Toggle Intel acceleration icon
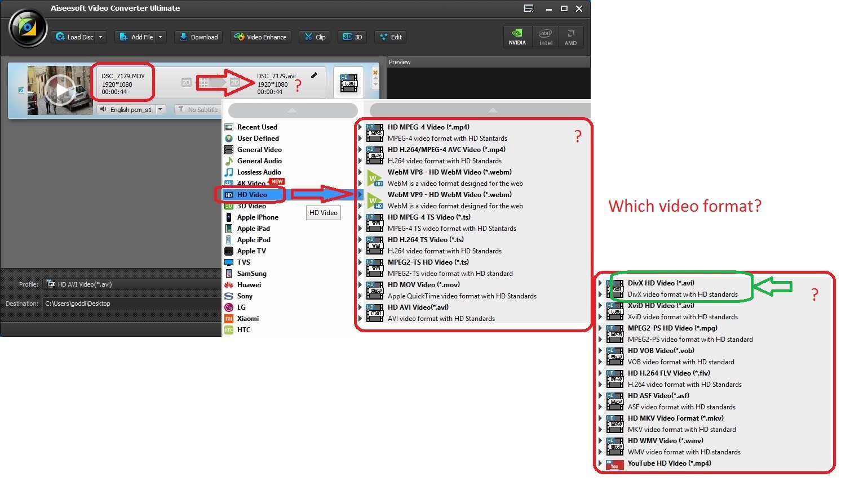The image size is (868, 491). (x=546, y=37)
